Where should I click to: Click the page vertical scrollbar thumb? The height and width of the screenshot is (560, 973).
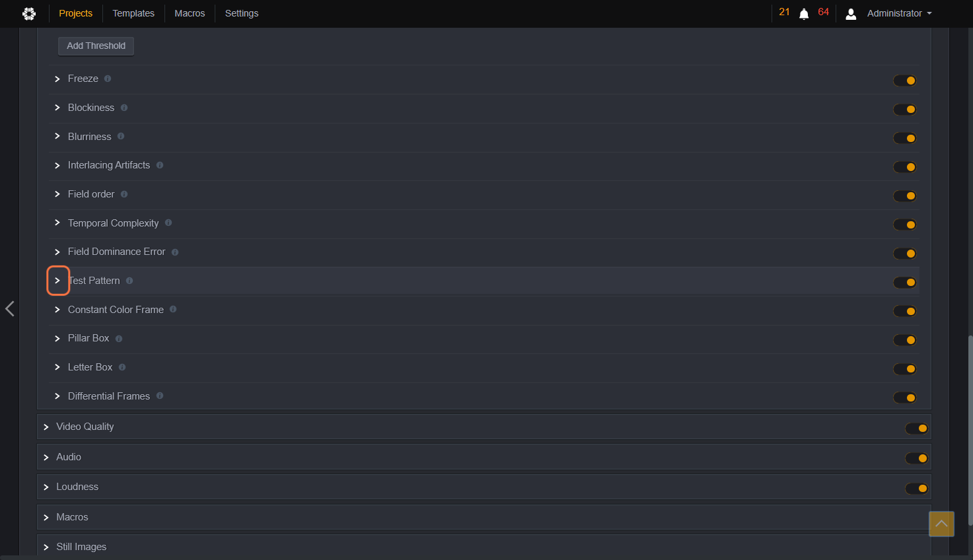970,430
